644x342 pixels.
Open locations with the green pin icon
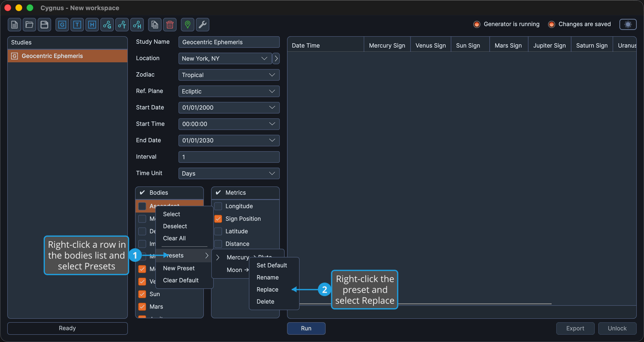188,25
